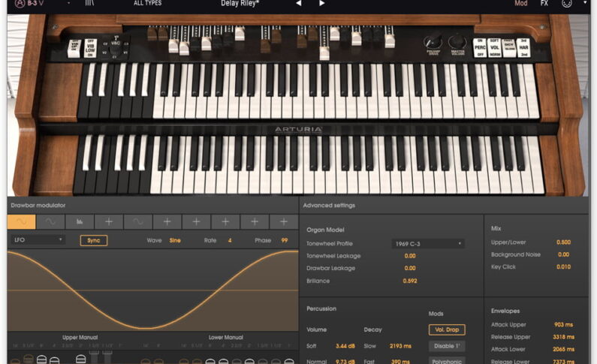597x364 pixels.
Task: Click the Percussion section heading
Action: [321, 309]
